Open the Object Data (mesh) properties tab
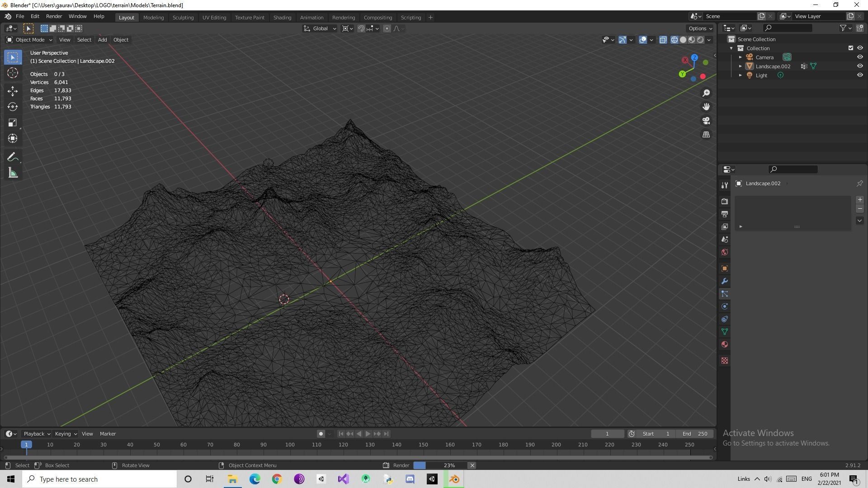This screenshot has width=868, height=488. pos(725,332)
